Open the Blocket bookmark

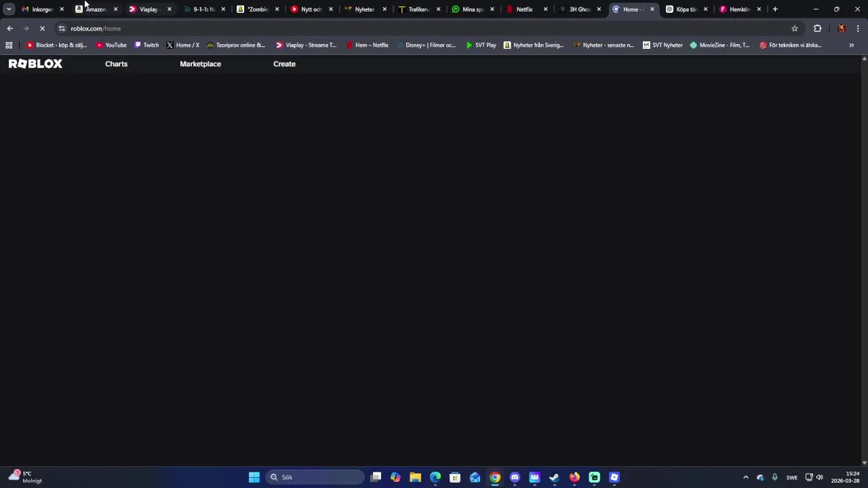point(57,45)
